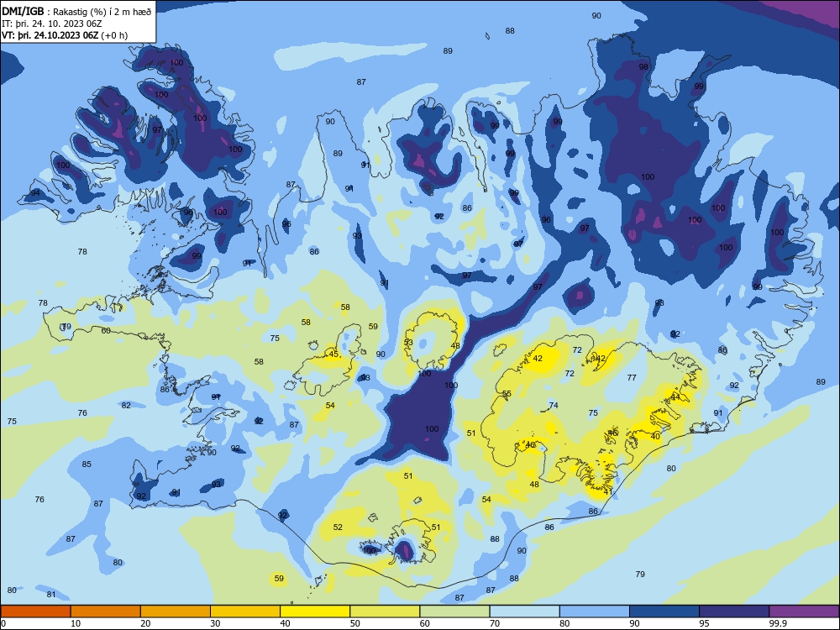Click the '44' humidity value on the map
The height and width of the screenshot is (630, 840).
click(x=675, y=397)
